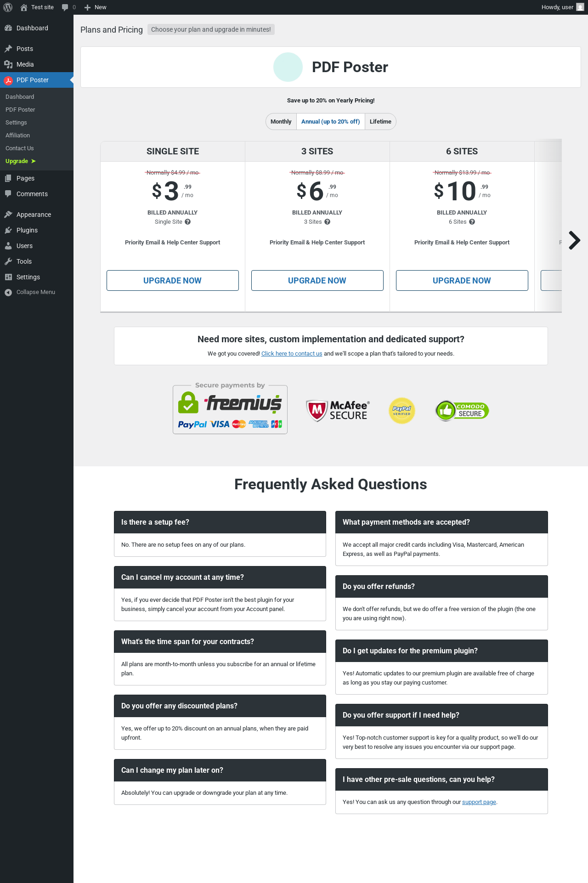Click 'What's the time span for your contracts?' heading
Viewport: 588px width, 883px height.
pos(220,642)
